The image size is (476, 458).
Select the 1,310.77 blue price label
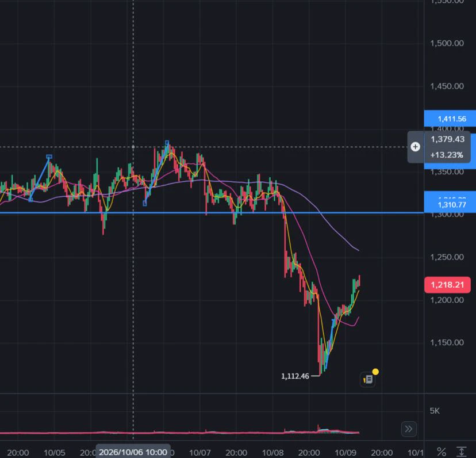point(450,204)
